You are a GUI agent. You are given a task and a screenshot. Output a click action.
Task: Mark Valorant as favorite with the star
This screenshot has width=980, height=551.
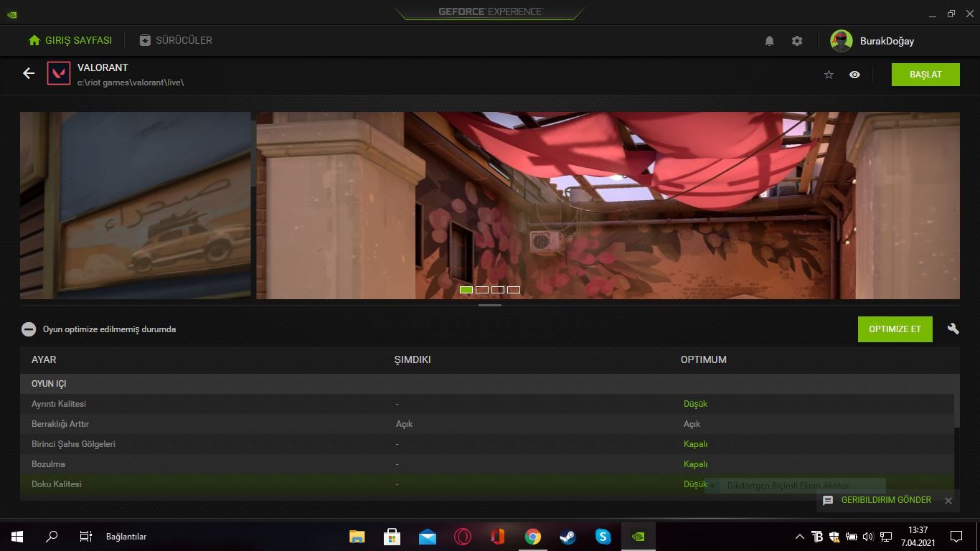[829, 75]
